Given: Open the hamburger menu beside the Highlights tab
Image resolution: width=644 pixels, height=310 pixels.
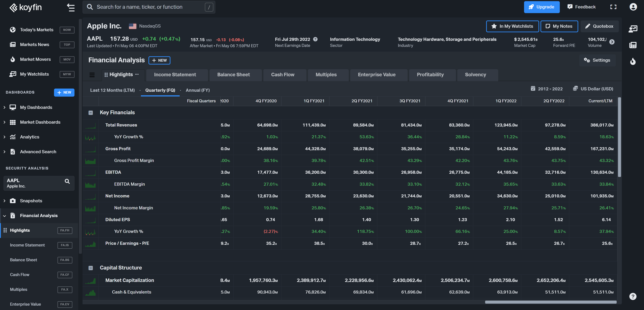Looking at the screenshot, I should point(92,75).
